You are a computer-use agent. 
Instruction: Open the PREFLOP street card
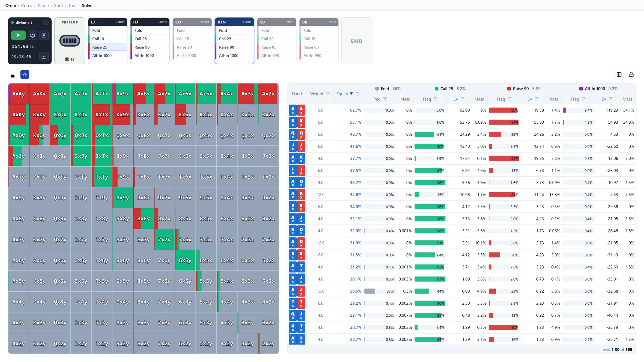coord(70,41)
